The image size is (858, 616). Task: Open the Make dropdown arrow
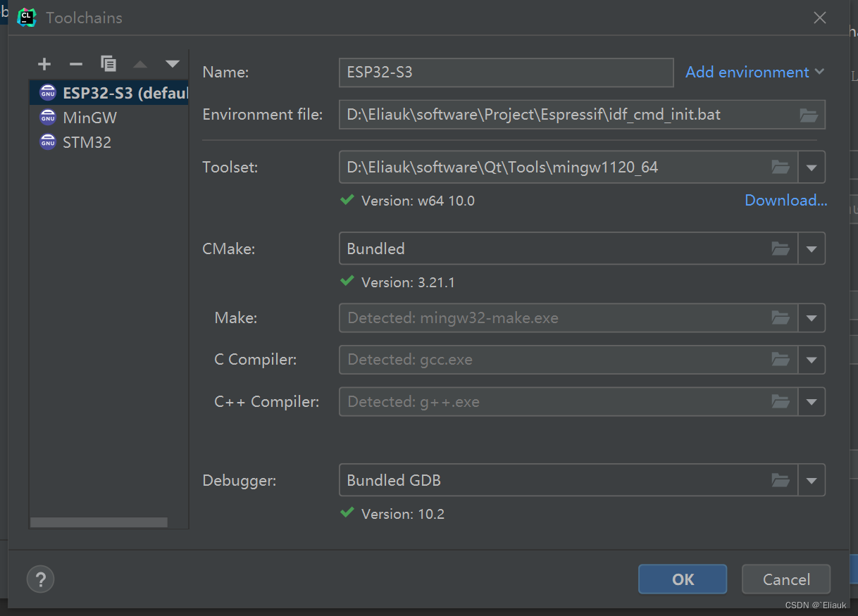pos(812,318)
